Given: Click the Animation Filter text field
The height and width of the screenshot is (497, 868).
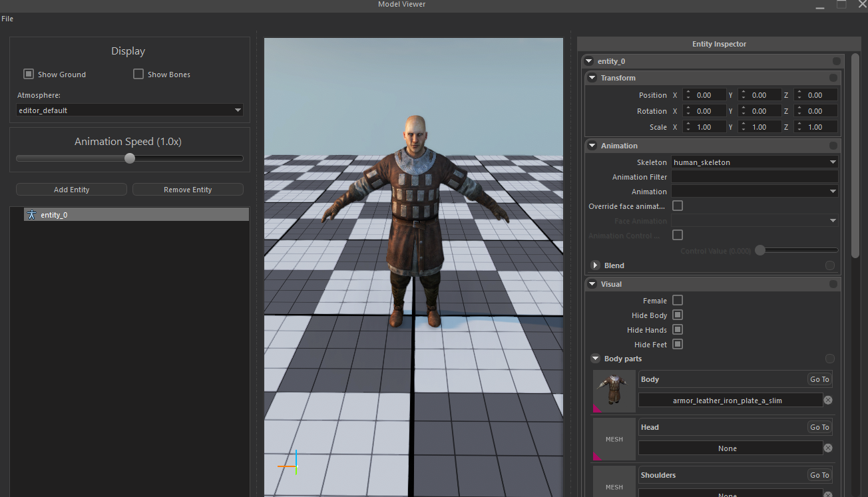Looking at the screenshot, I should pos(755,176).
